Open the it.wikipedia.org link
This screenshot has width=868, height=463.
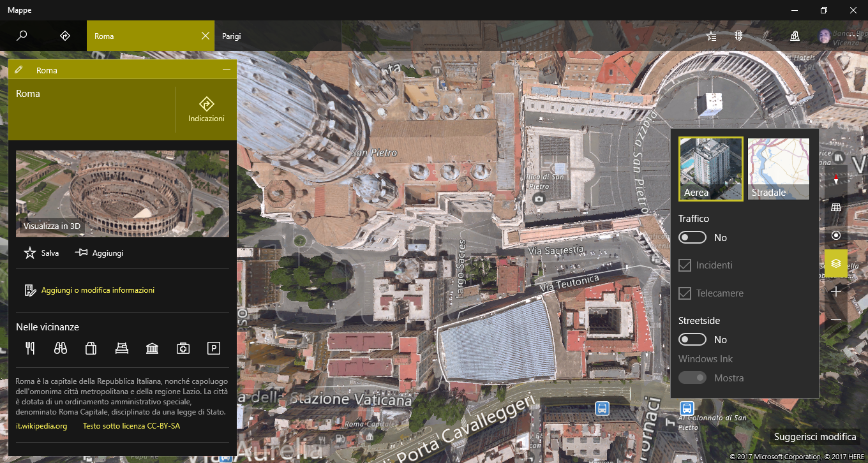41,426
